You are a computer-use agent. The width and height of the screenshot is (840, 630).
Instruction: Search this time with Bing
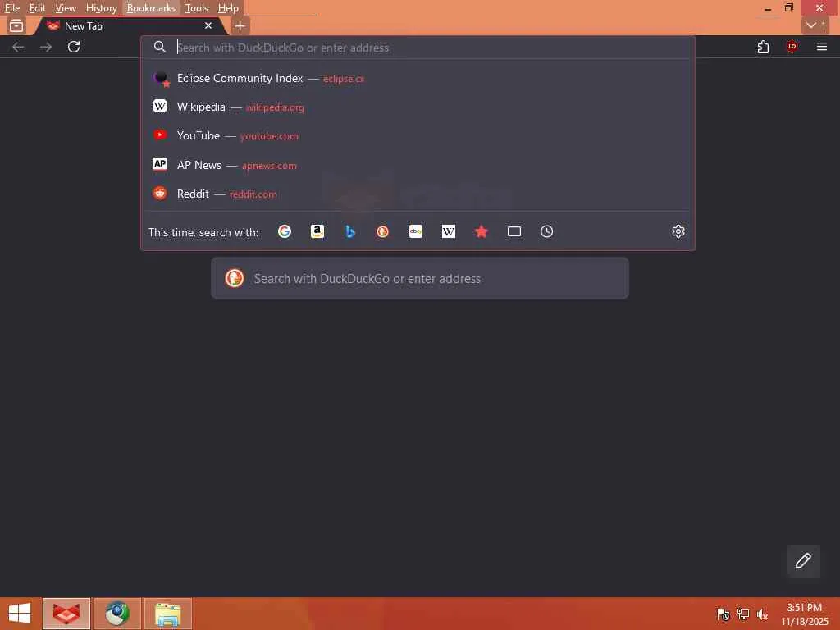click(x=349, y=231)
